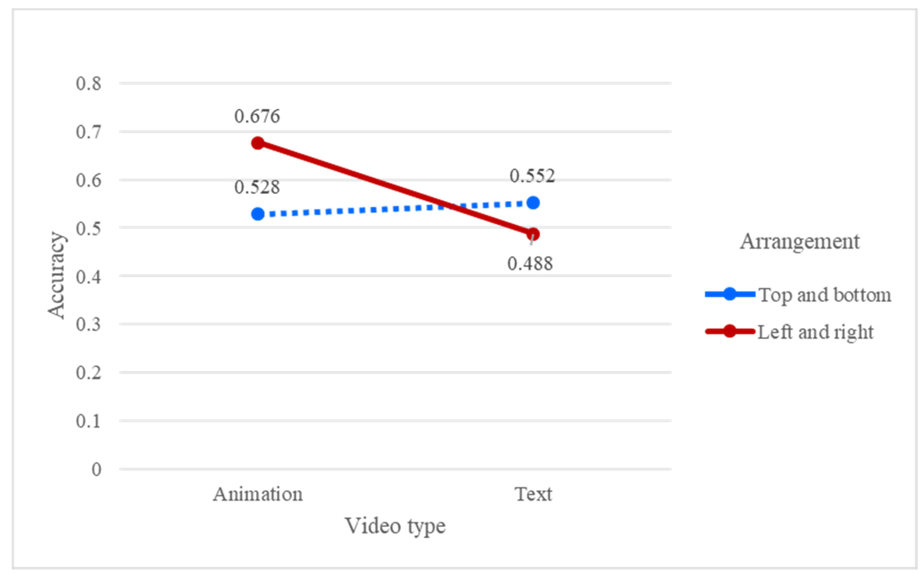Select the 'Animation' category axis label
Image resolution: width=924 pixels, height=574 pixels.
[x=258, y=494]
